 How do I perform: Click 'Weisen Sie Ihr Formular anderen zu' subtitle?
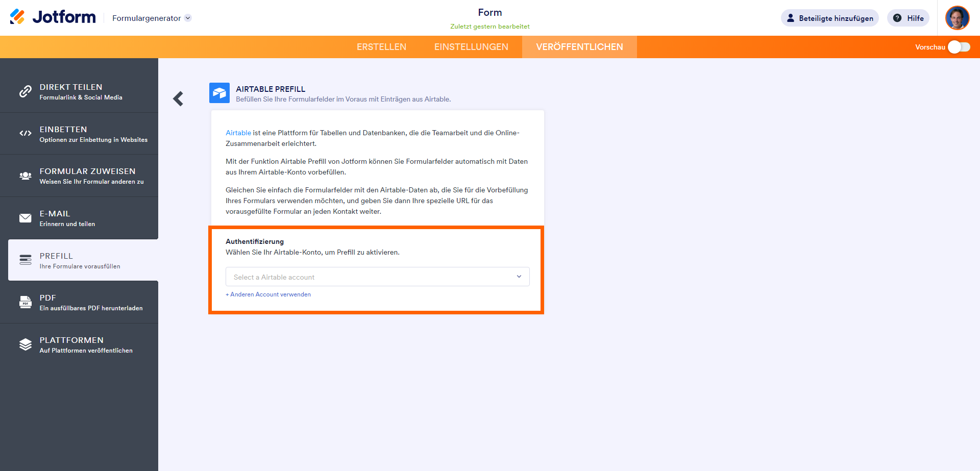pos(92,182)
